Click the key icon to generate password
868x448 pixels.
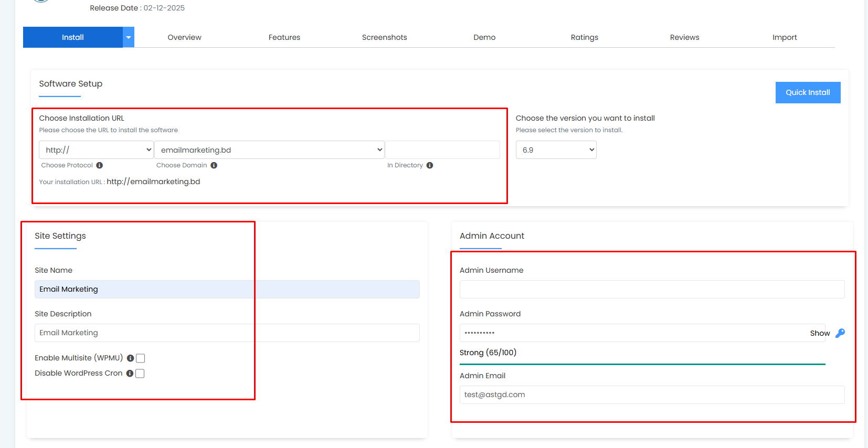click(840, 333)
